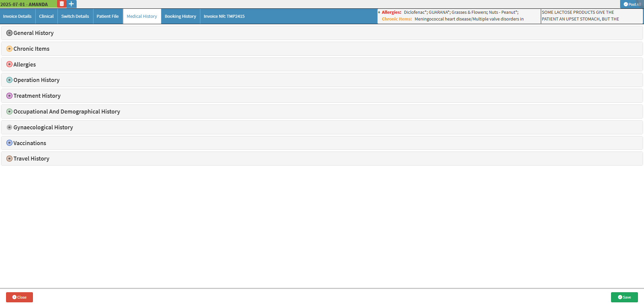This screenshot has width=644, height=305.
Task: Click the red Allergies: label in header
Action: coord(392,12)
